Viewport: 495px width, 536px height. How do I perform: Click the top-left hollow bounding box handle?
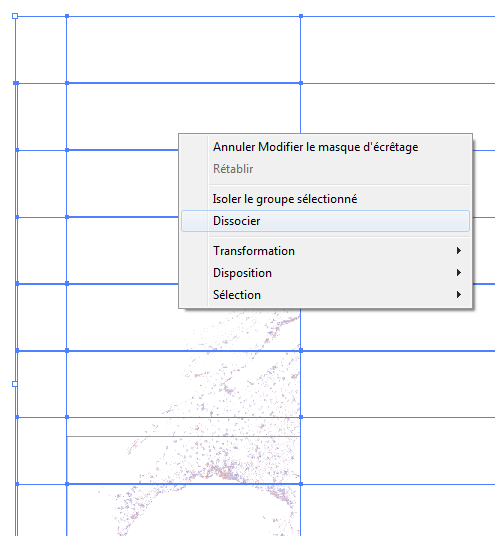(x=15, y=16)
